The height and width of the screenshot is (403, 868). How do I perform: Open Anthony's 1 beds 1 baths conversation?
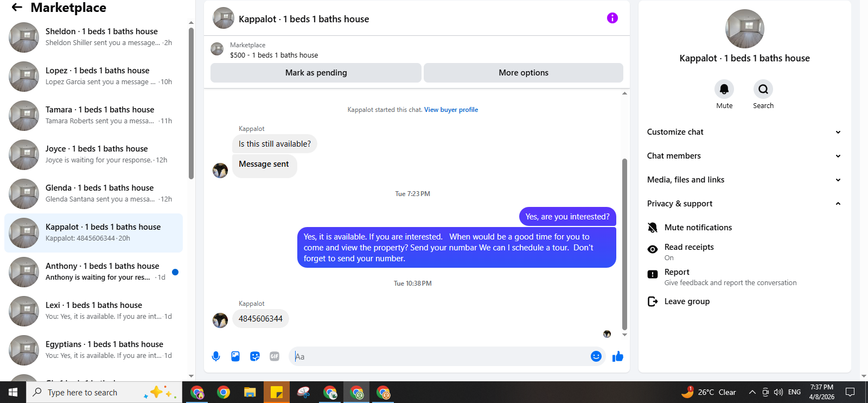click(x=93, y=272)
